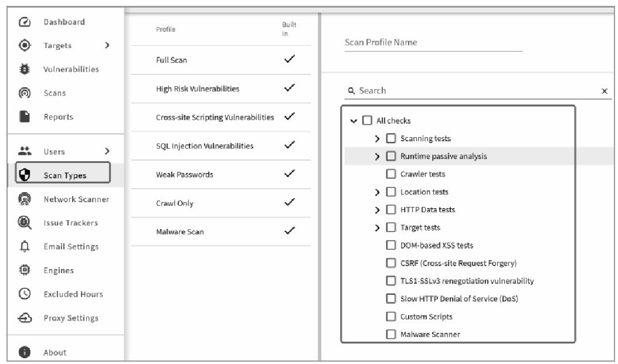This screenshot has width=618, height=364.
Task: Click the Engines chip icon
Action: tap(25, 270)
